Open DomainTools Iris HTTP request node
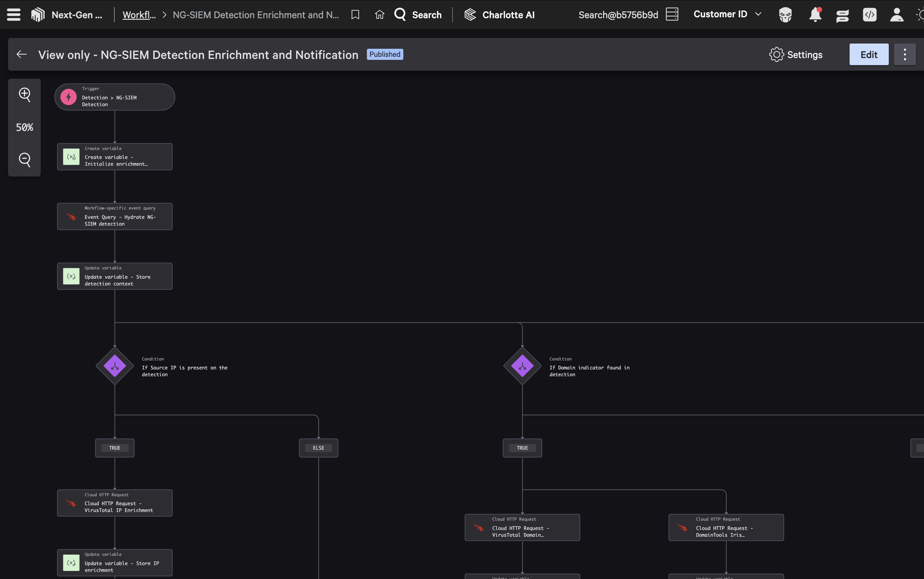The width and height of the screenshot is (924, 579). point(726,528)
